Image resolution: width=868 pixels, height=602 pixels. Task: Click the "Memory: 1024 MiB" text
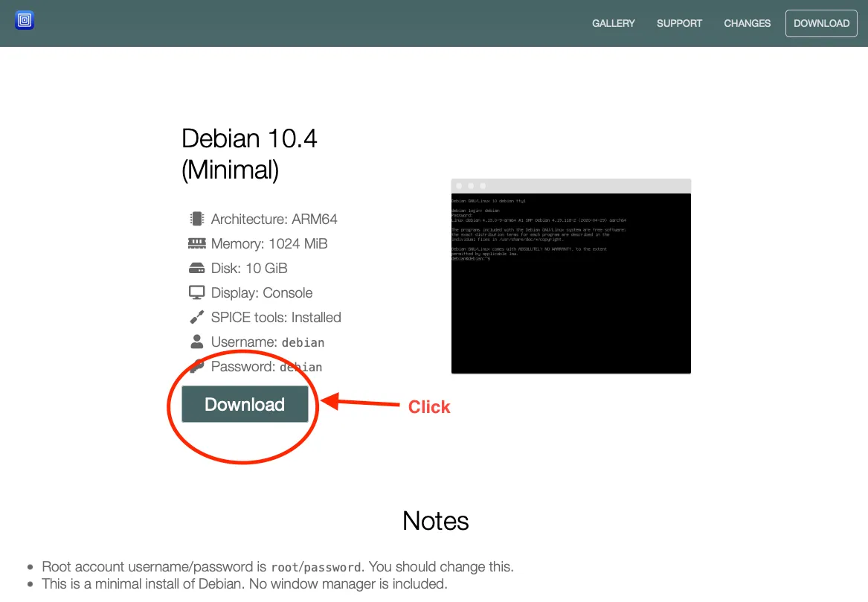(269, 243)
